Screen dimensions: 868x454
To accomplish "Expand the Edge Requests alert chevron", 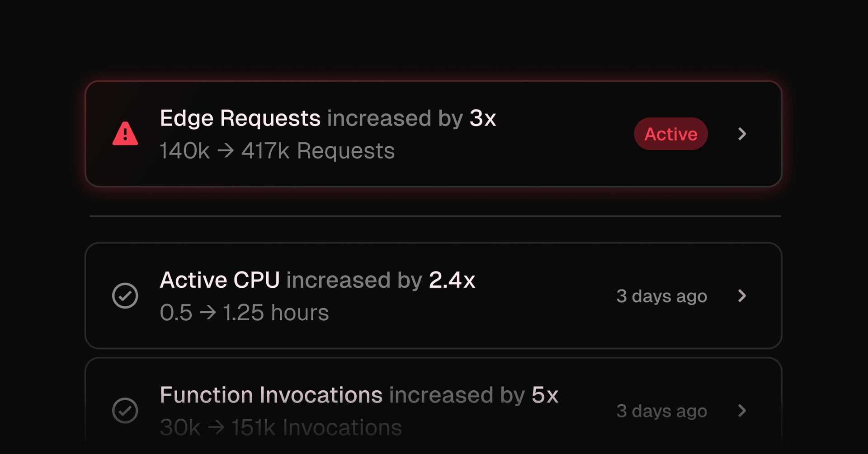I will pos(742,134).
